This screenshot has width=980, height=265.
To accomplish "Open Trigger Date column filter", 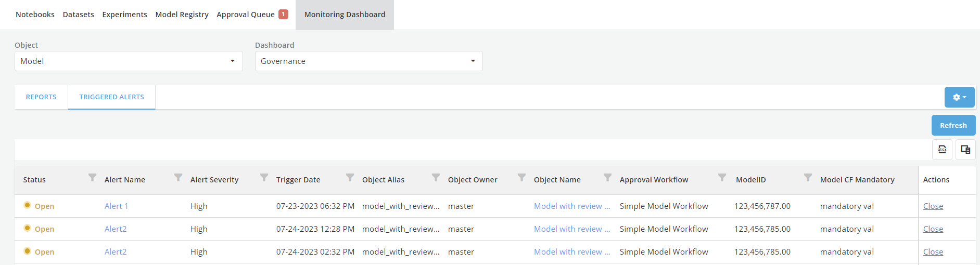I will pyautogui.click(x=350, y=178).
